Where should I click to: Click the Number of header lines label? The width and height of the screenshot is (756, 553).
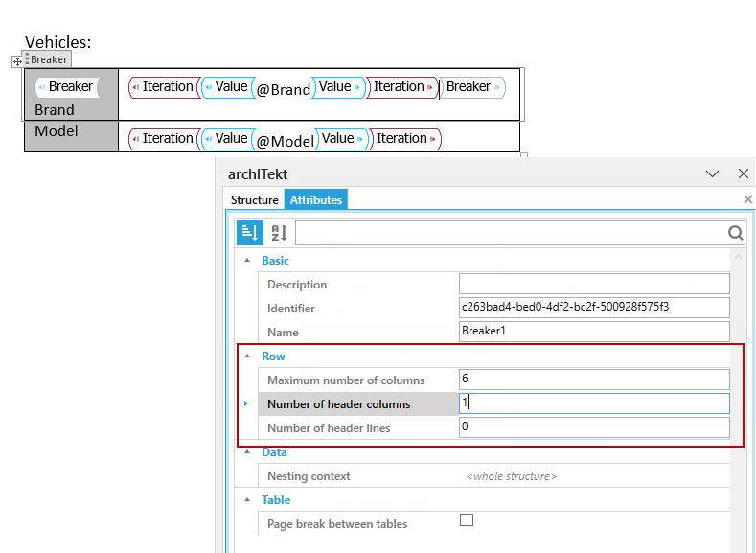coord(329,428)
